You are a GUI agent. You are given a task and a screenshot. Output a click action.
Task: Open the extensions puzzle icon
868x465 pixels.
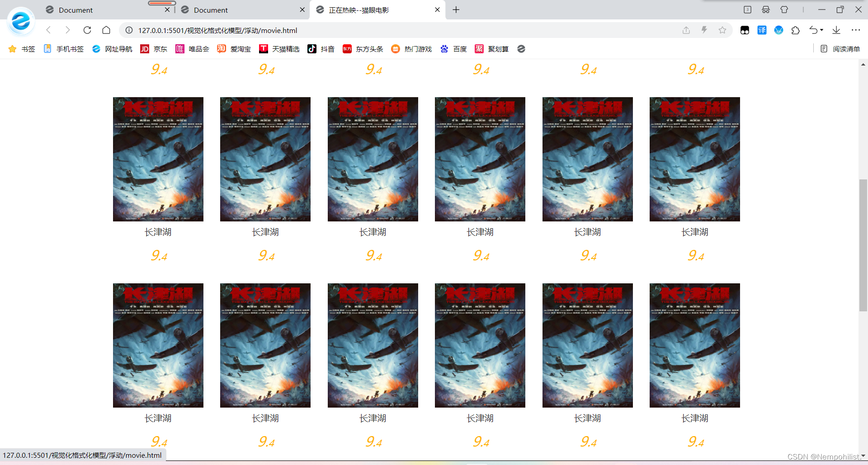coord(796,30)
